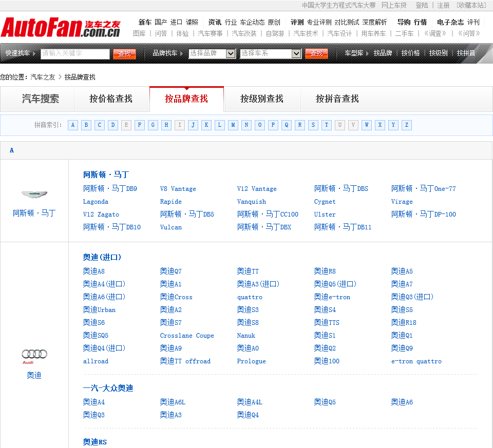493x448 pixels.
Task: Open the 奥迪R8 model link
Action: [x=325, y=271]
